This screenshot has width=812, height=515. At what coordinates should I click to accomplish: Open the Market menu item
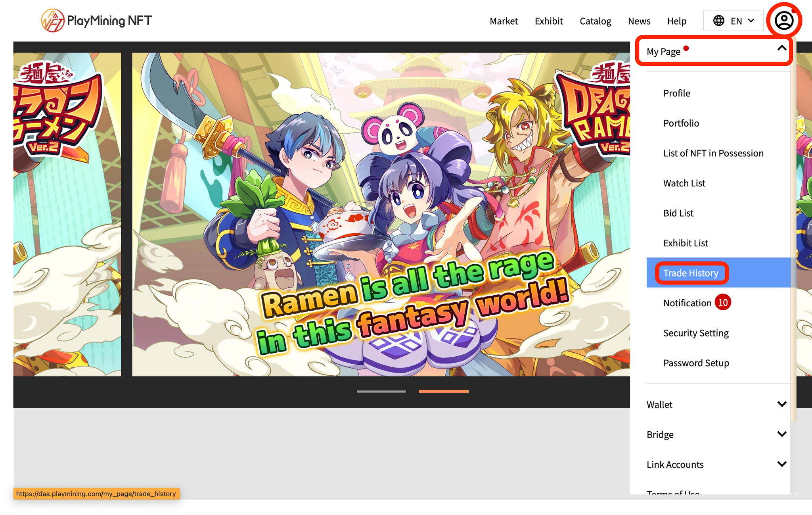pos(504,21)
